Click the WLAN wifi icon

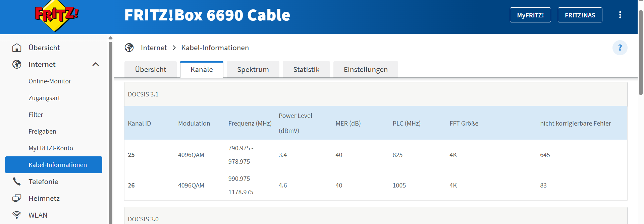tap(17, 215)
